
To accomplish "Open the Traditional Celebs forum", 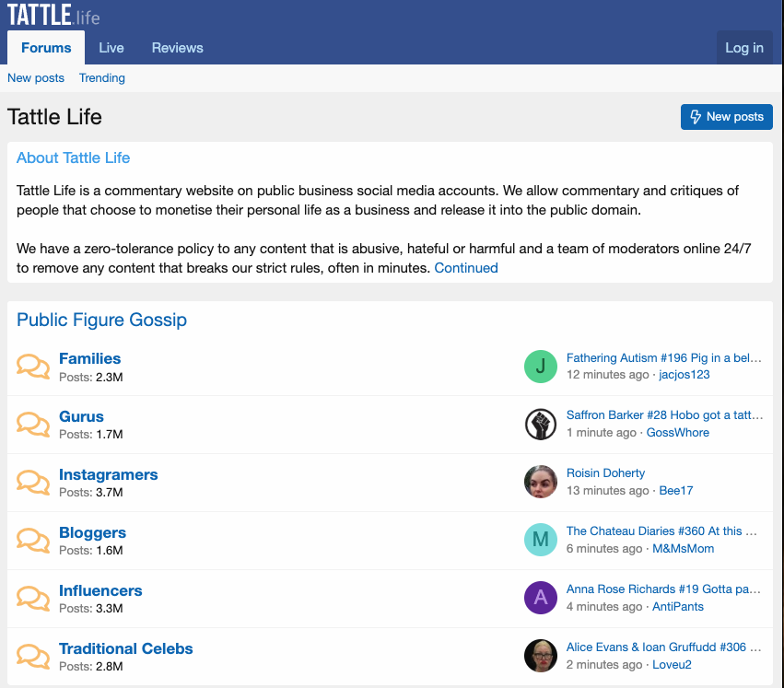I will (x=126, y=648).
